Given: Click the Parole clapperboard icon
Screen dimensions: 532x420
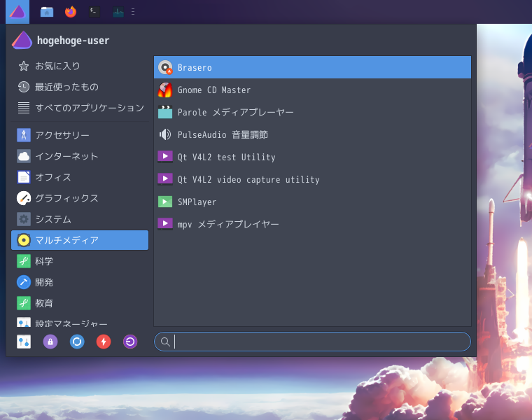Looking at the screenshot, I should coord(165,112).
